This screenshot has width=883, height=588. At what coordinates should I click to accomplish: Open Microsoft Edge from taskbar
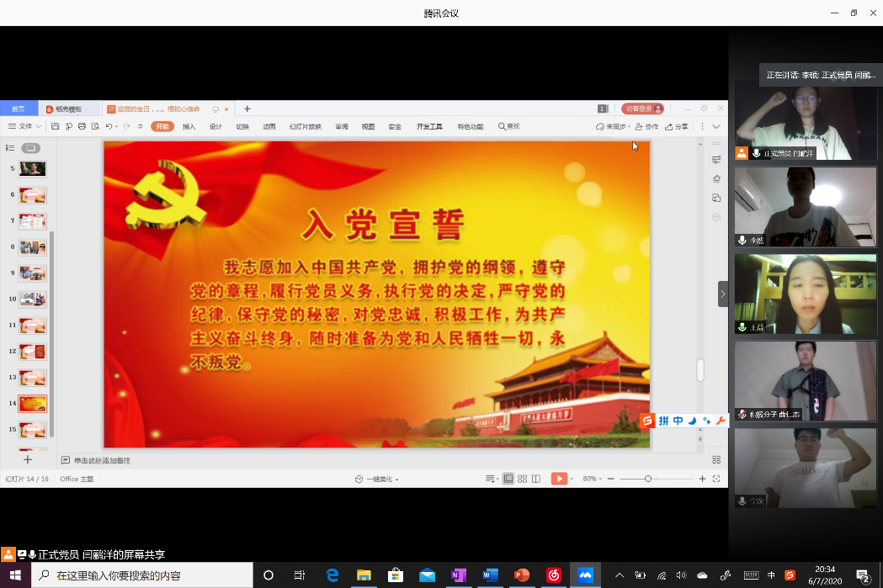[332, 575]
